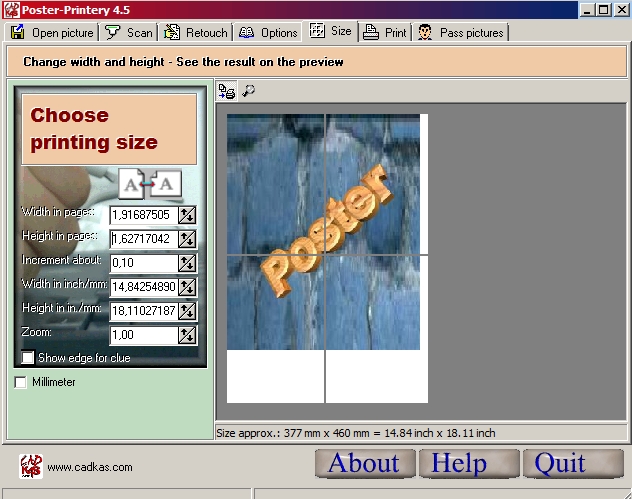Click the CADKAS logo icon
The height and width of the screenshot is (499, 632).
pos(31,466)
